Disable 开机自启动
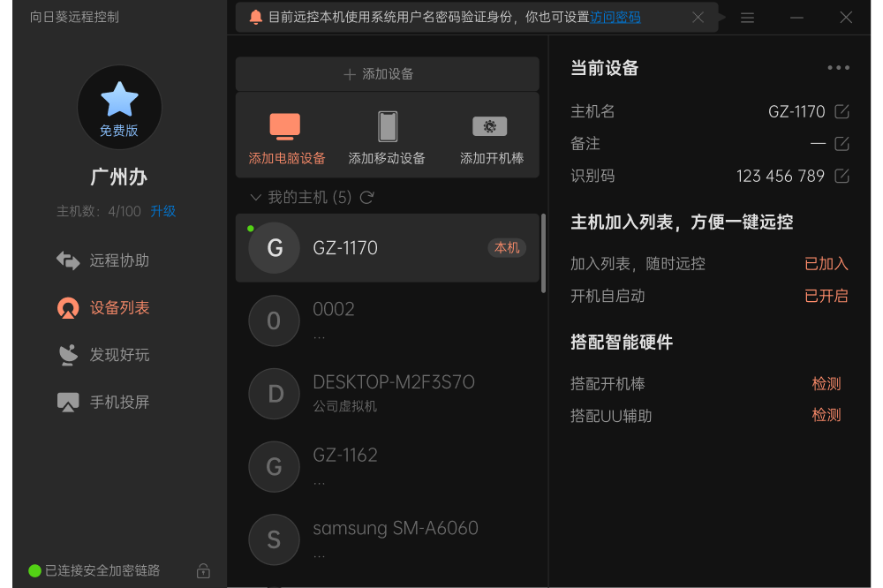 click(826, 296)
